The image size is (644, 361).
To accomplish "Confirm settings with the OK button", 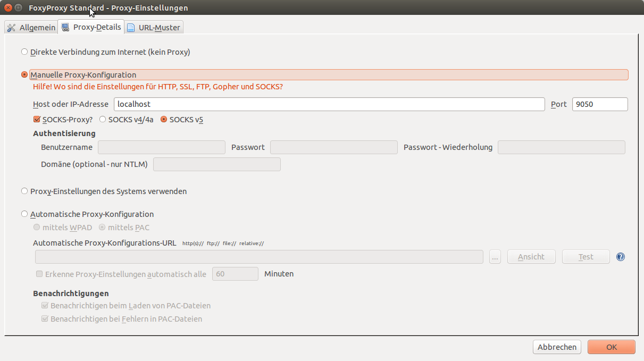I will point(612,347).
